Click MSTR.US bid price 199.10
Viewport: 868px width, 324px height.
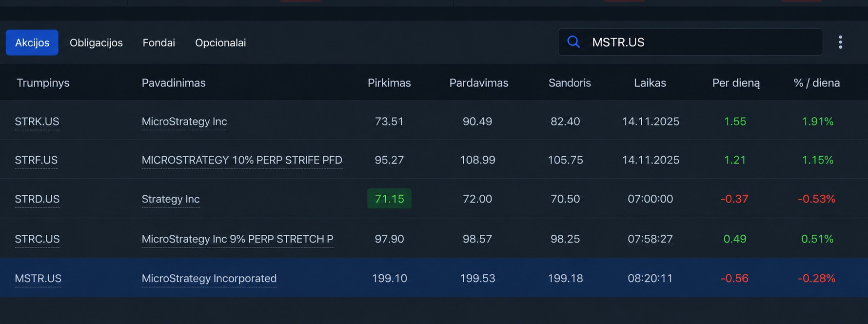(x=389, y=279)
